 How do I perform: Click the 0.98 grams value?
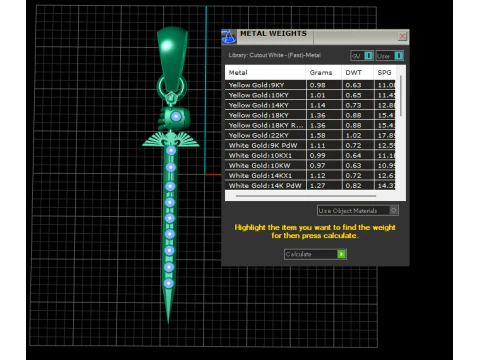(x=318, y=85)
